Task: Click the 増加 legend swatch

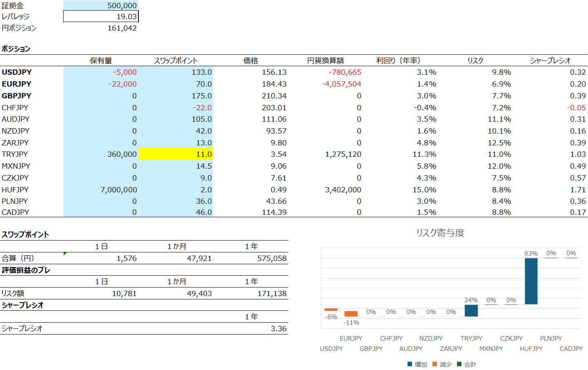Action: point(410,364)
